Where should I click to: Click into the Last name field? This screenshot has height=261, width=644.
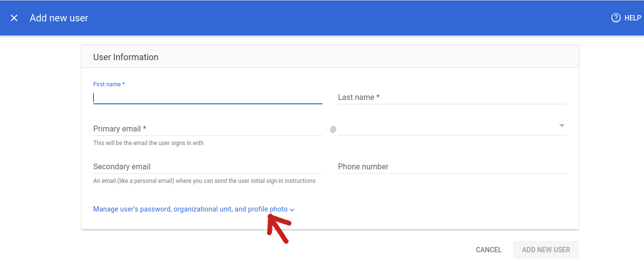click(x=453, y=98)
